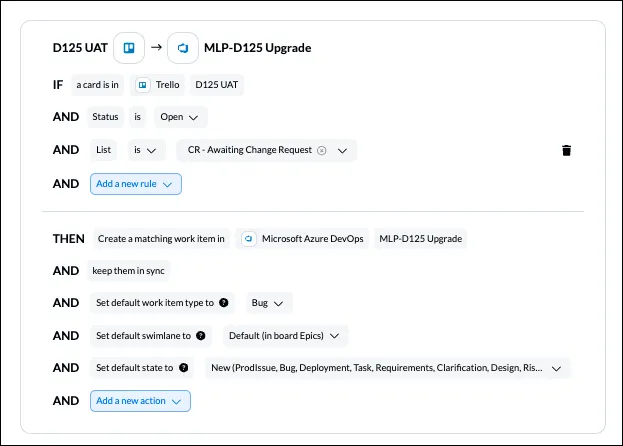Image resolution: width=623 pixels, height=446 pixels.
Task: Open the default state New dropdown
Action: pyautogui.click(x=388, y=368)
